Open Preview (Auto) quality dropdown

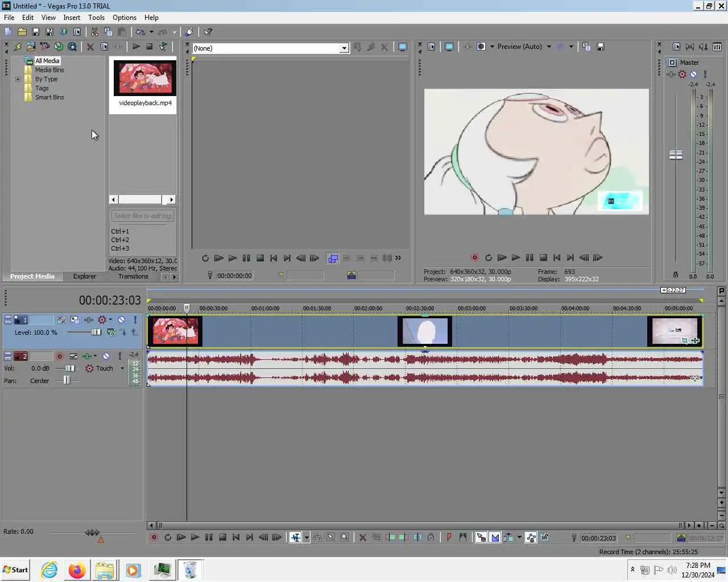click(x=549, y=47)
